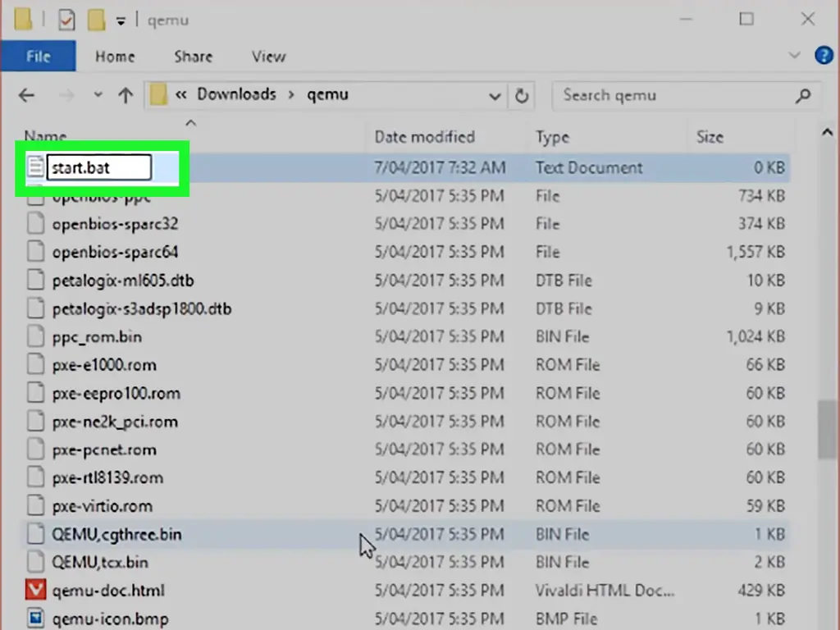Select the pxe-ne2k_pci.rom file
840x630 pixels.
[115, 422]
